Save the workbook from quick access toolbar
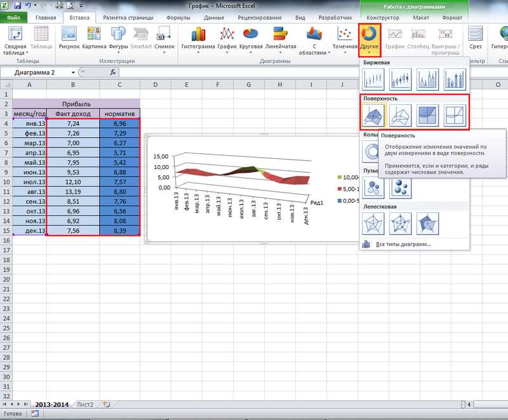The width and height of the screenshot is (508, 420). pyautogui.click(x=18, y=6)
